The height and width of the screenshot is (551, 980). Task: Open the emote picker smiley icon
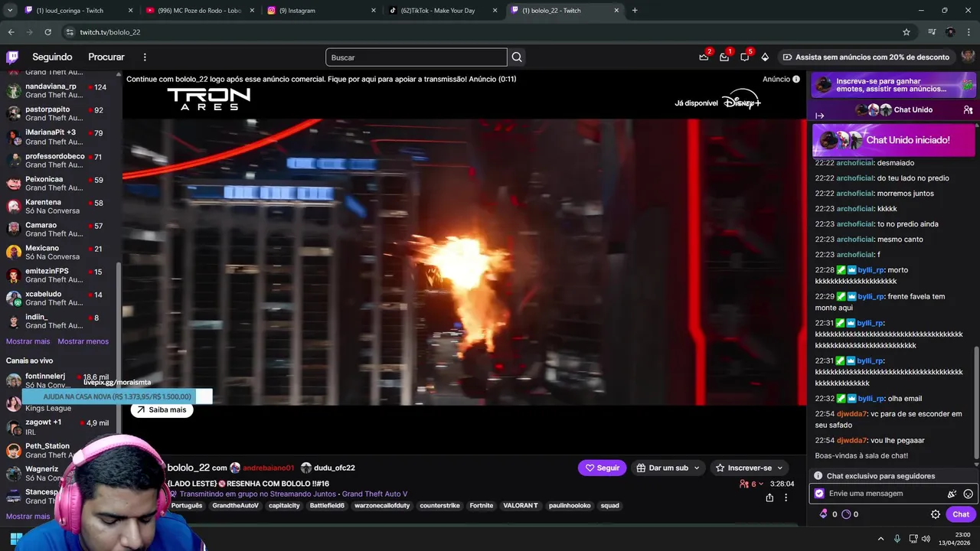pyautogui.click(x=968, y=494)
